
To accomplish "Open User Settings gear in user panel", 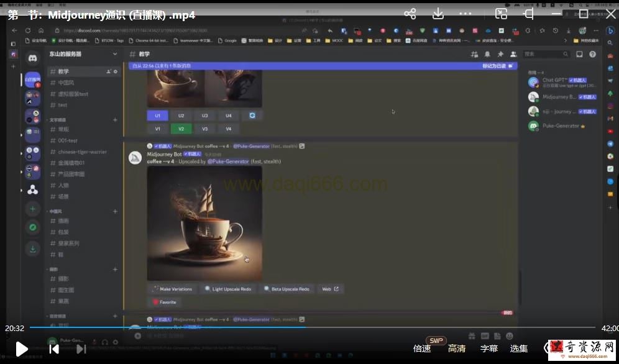I will (x=115, y=342).
